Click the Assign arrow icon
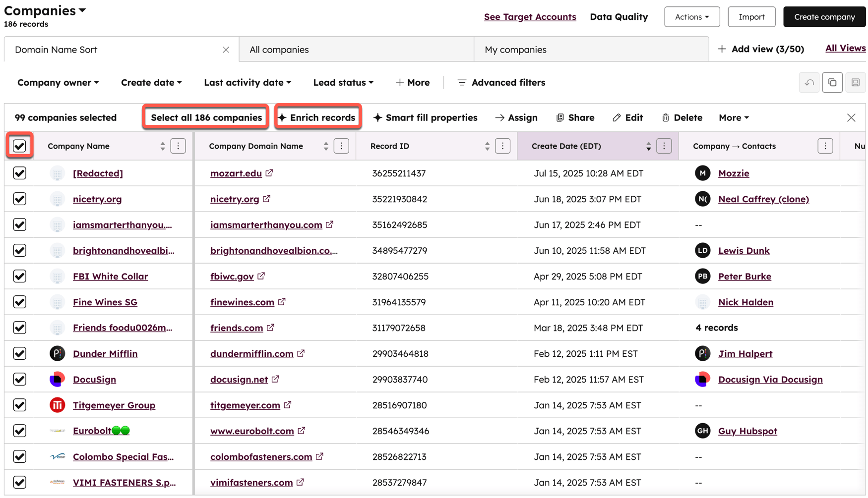Screen dimensions: 868x498 [499, 117]
